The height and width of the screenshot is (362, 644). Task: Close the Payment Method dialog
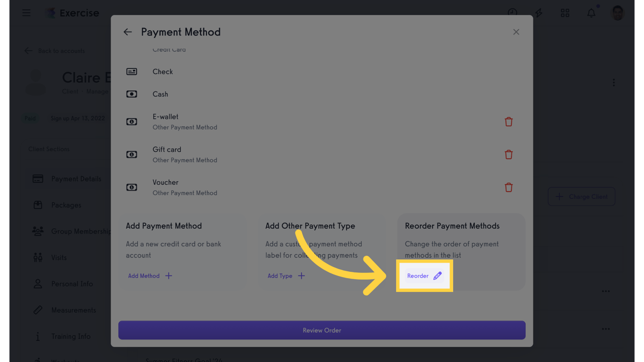click(516, 32)
